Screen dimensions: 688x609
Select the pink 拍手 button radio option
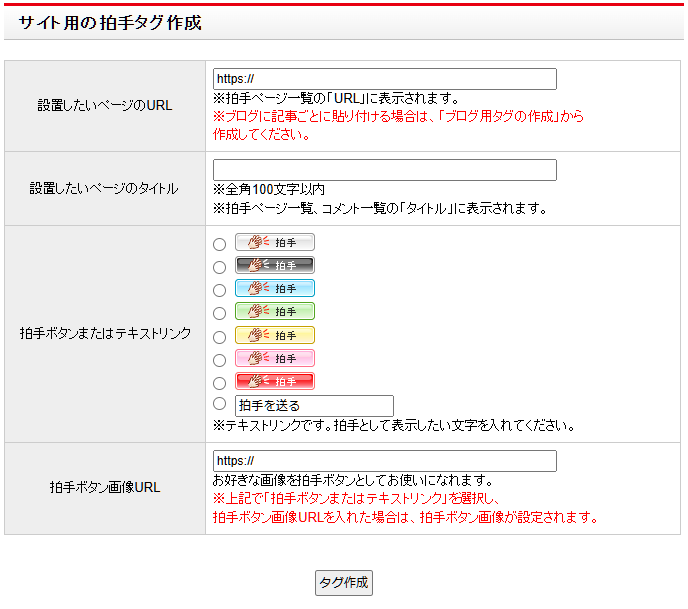(x=219, y=360)
